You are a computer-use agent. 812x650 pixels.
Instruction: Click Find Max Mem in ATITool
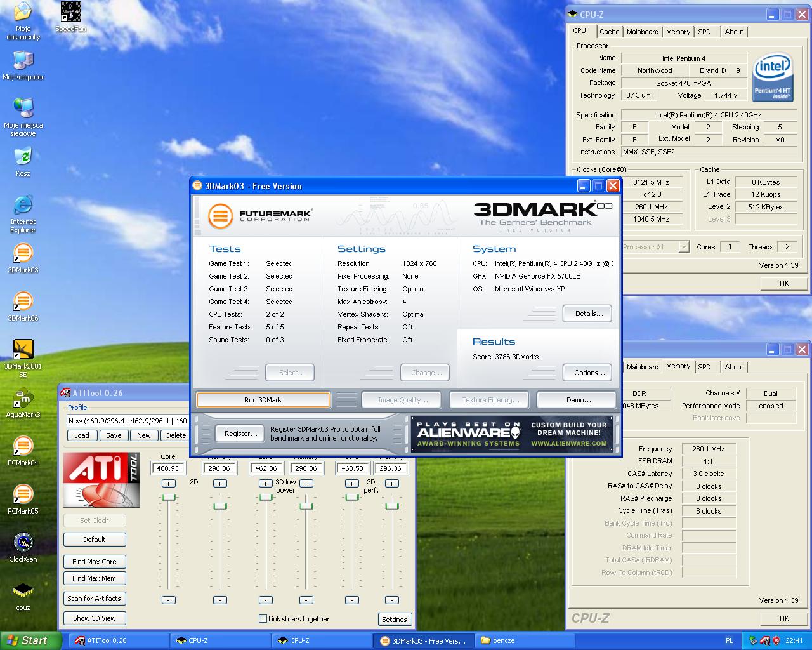pyautogui.click(x=95, y=578)
